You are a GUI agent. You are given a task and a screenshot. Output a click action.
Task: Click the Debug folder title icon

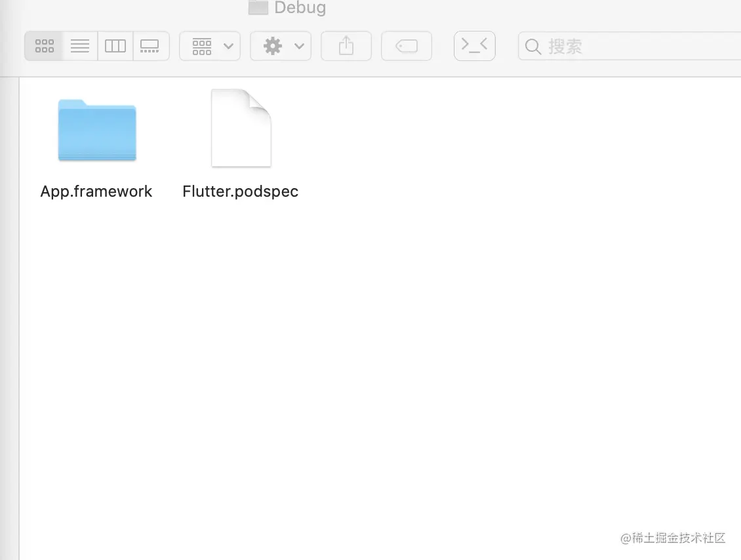click(258, 7)
